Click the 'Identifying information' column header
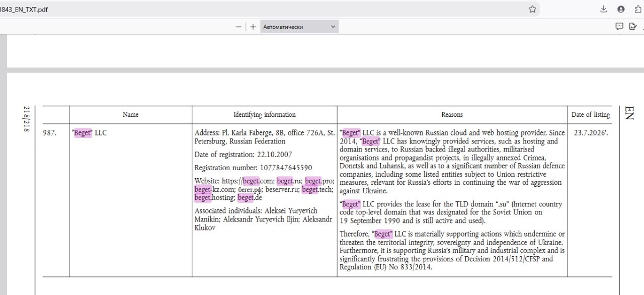644x295 pixels. pyautogui.click(x=265, y=115)
